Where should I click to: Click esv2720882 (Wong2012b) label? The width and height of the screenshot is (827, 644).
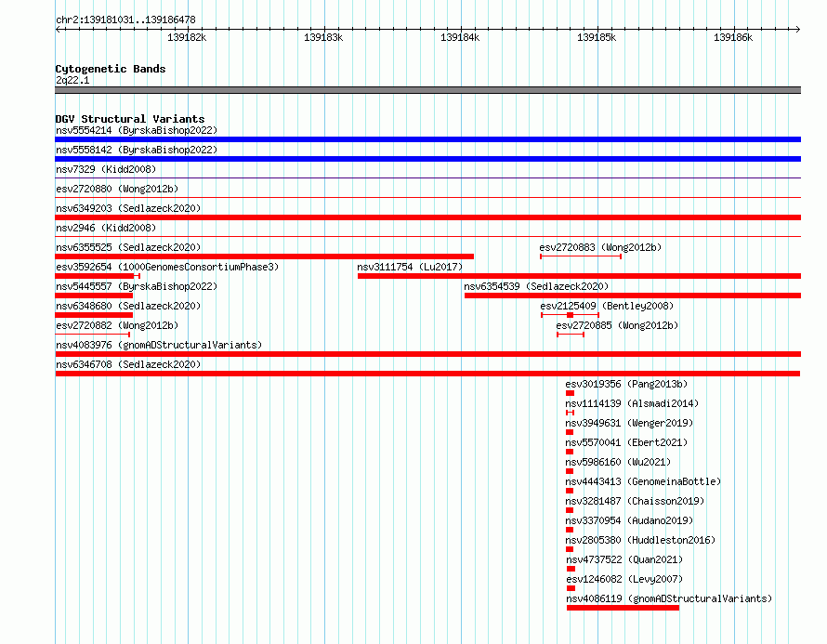[x=117, y=325]
